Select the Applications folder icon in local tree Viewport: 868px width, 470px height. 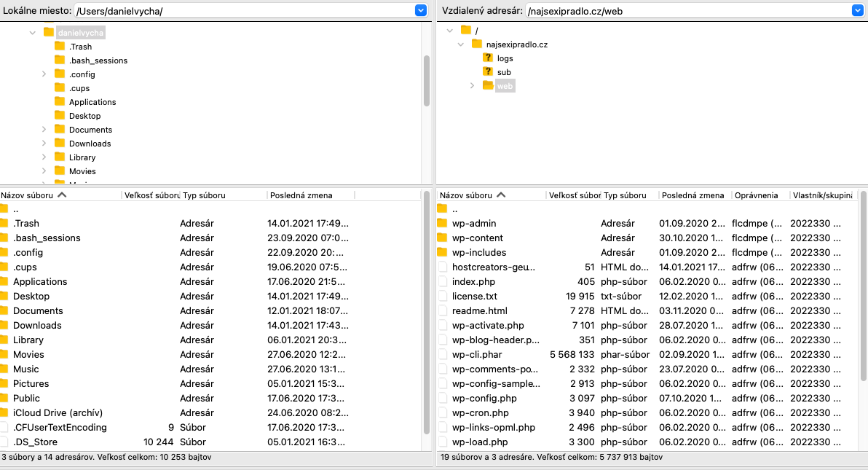point(60,101)
